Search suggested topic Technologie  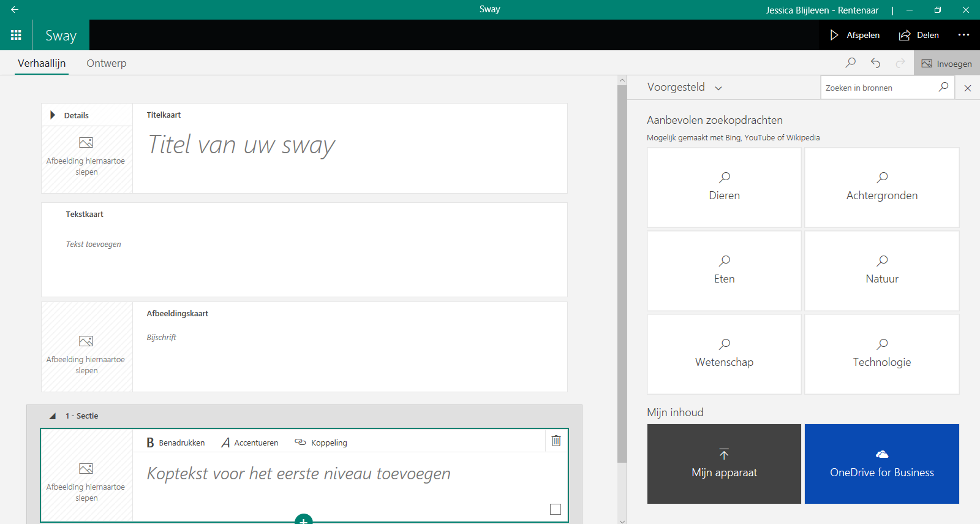pyautogui.click(x=882, y=354)
